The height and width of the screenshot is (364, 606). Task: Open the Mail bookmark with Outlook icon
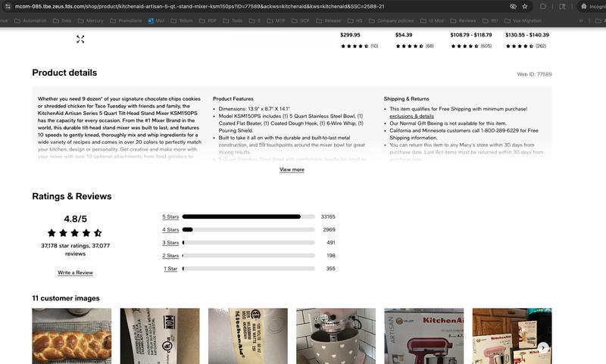(158, 20)
